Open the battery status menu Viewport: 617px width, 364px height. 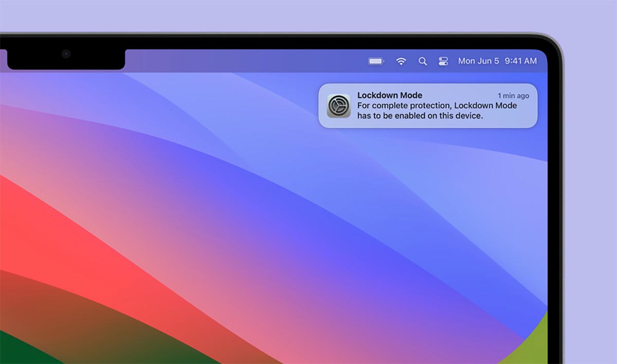click(x=376, y=61)
